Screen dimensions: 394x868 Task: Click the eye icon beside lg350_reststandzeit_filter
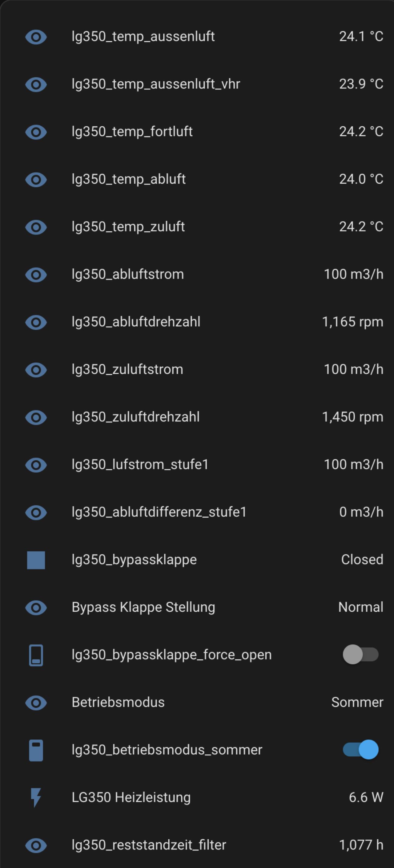[x=36, y=846]
